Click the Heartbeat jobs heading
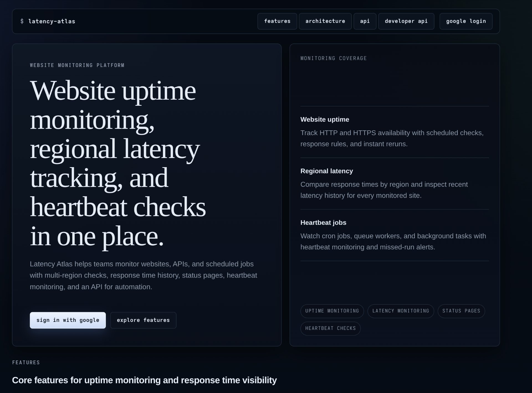Screen dimensions: 532x393 click(x=323, y=223)
